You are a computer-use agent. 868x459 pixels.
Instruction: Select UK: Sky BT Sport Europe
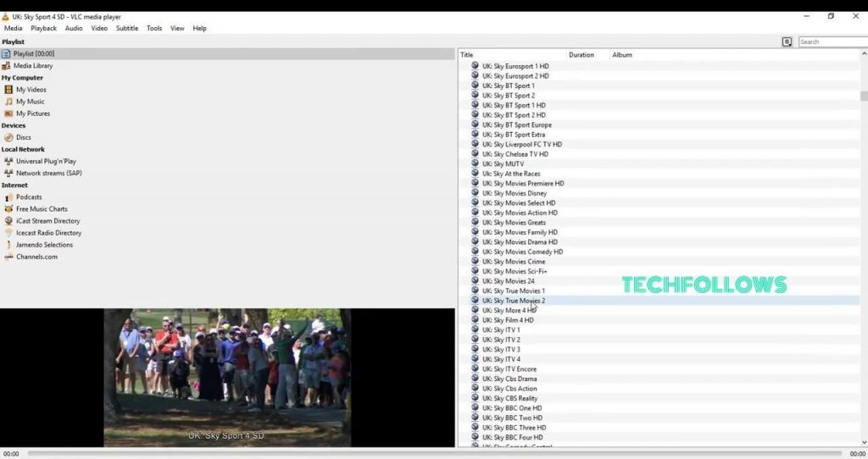coord(516,124)
